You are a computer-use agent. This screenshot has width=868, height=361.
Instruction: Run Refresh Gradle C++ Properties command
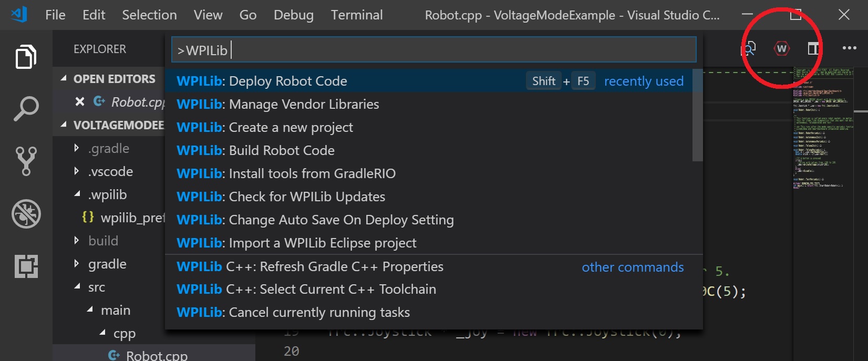tap(434, 266)
